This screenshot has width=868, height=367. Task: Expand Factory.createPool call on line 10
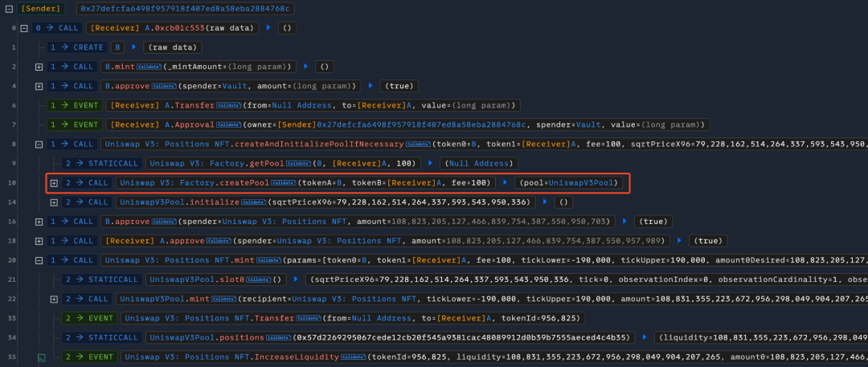point(54,182)
